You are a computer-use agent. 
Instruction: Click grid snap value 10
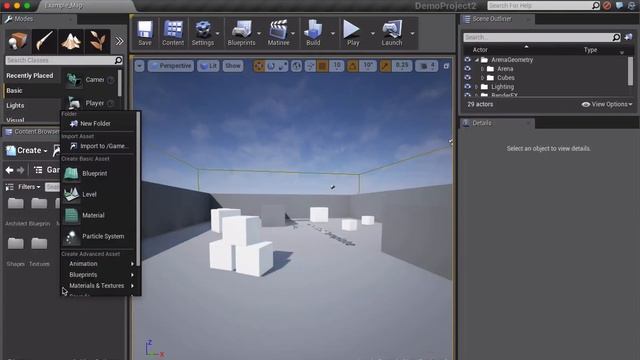(x=337, y=66)
